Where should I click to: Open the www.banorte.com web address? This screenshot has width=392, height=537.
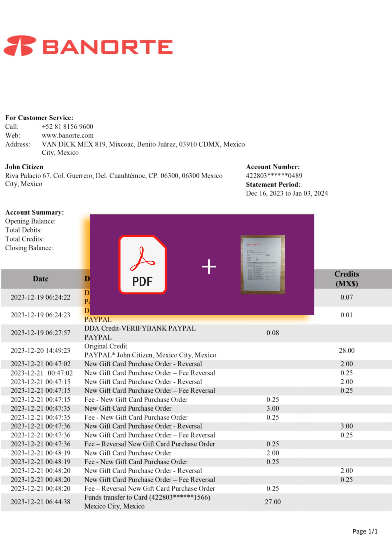[x=68, y=135]
